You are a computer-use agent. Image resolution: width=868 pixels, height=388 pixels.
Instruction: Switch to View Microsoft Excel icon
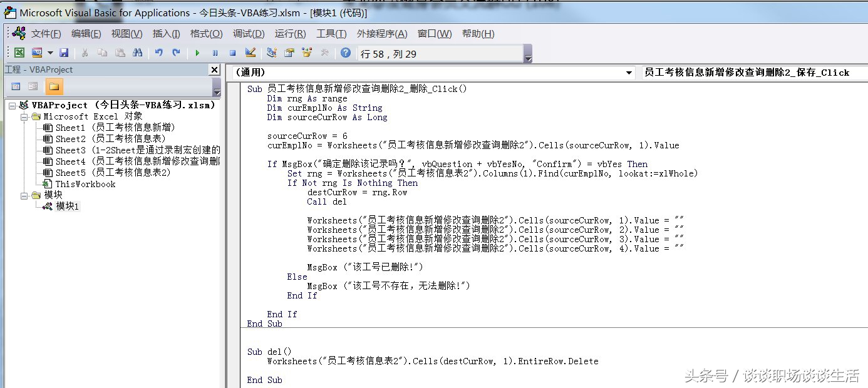(x=21, y=53)
